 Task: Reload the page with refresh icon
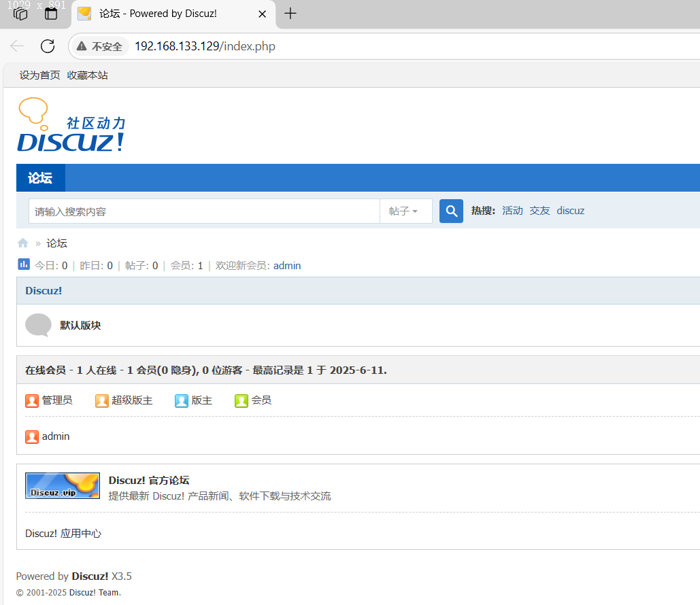point(48,46)
